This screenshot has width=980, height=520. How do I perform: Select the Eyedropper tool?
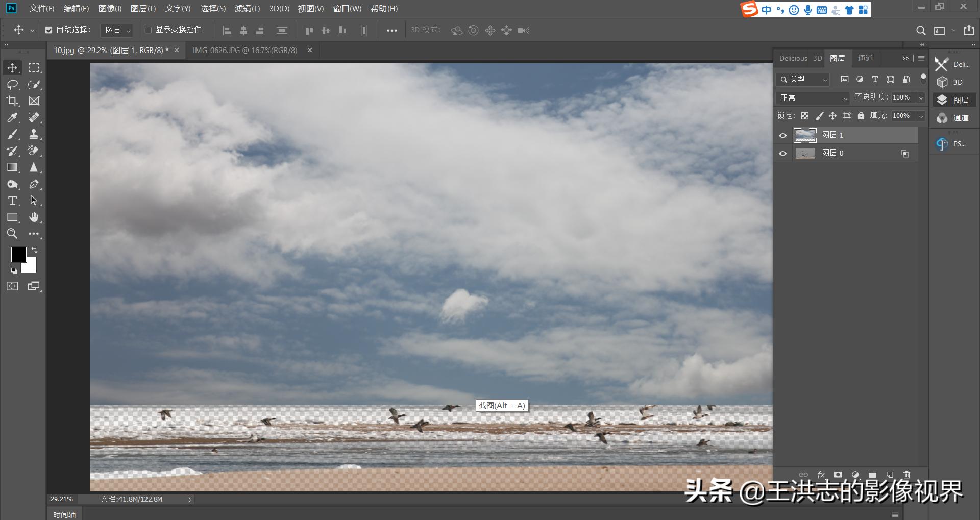[x=12, y=117]
